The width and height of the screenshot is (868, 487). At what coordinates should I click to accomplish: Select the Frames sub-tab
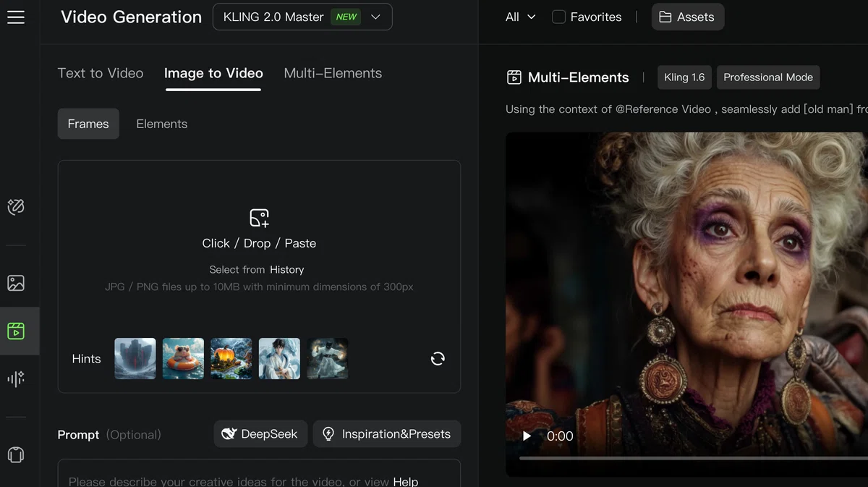(88, 124)
